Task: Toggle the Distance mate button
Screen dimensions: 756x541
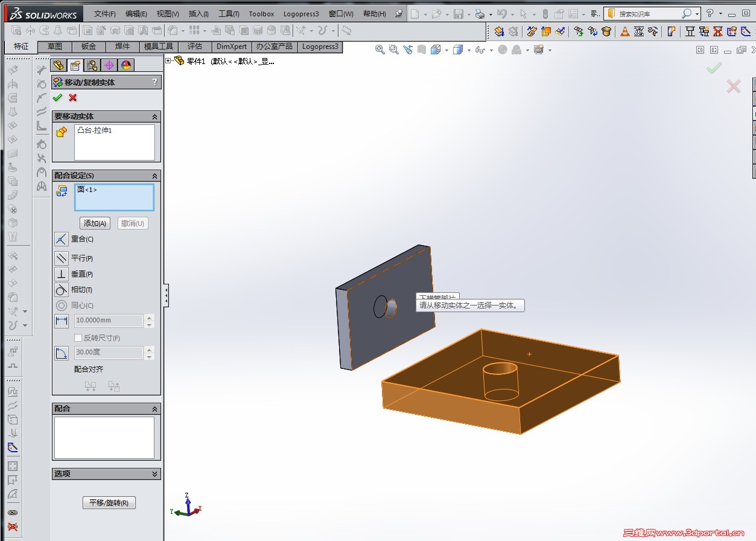Action: point(62,321)
